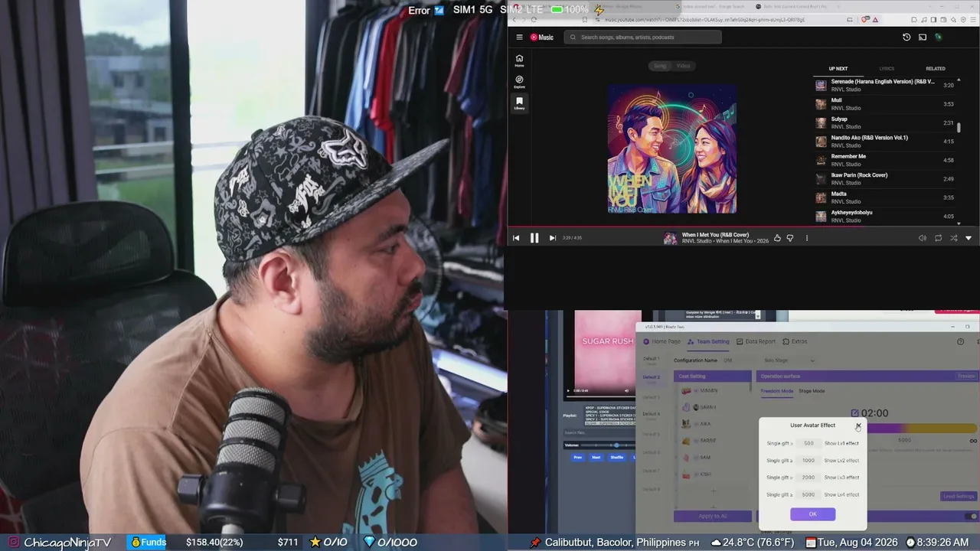Edit the Lv3 effect gift value 2000

[808, 478]
